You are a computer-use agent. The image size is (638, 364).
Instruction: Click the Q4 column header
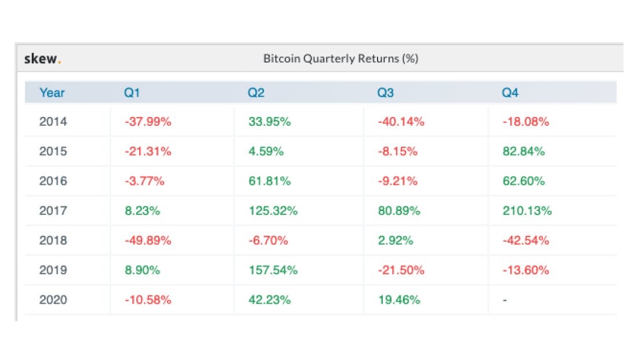coord(510,93)
